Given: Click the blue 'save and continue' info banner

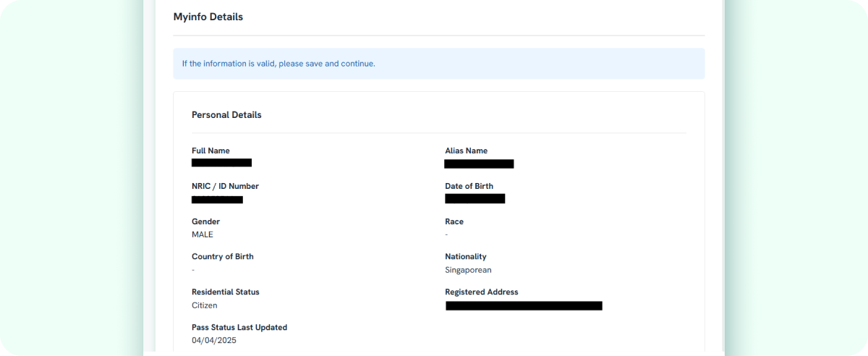Looking at the screenshot, I should [x=439, y=64].
